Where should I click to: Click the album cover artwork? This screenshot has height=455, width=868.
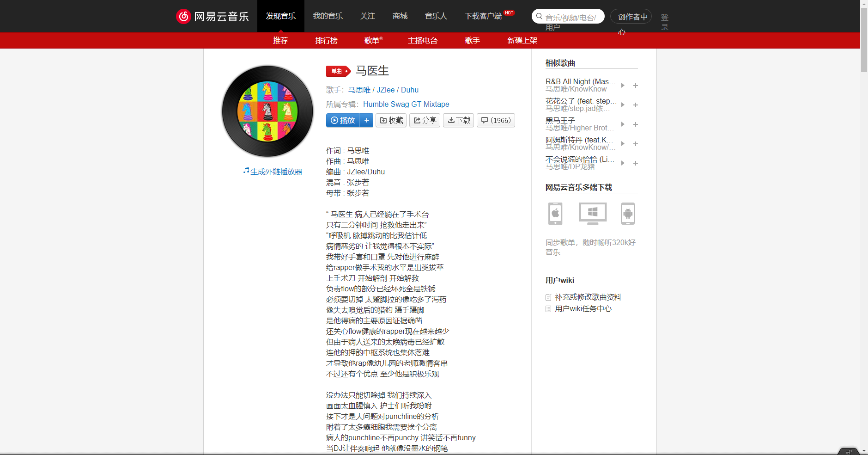pos(267,111)
